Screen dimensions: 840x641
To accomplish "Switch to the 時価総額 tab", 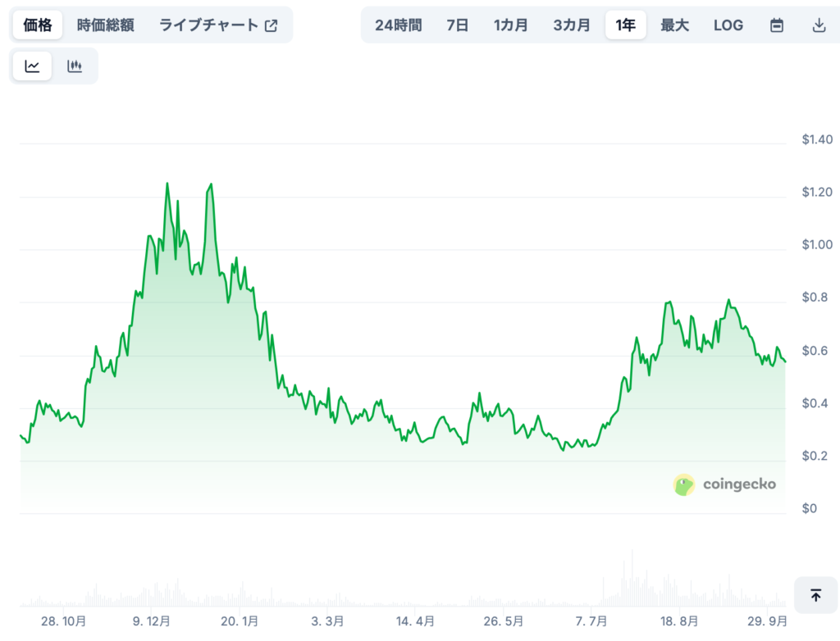I will click(105, 25).
